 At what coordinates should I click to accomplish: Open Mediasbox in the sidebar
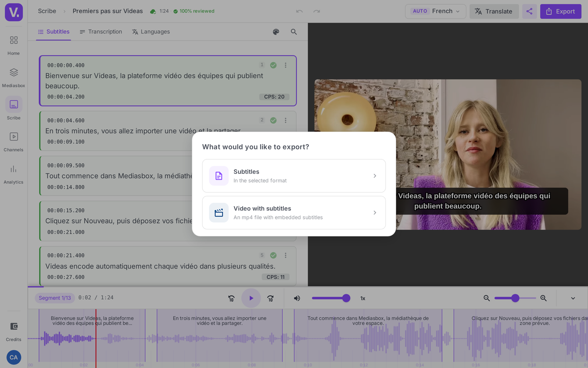click(x=14, y=78)
